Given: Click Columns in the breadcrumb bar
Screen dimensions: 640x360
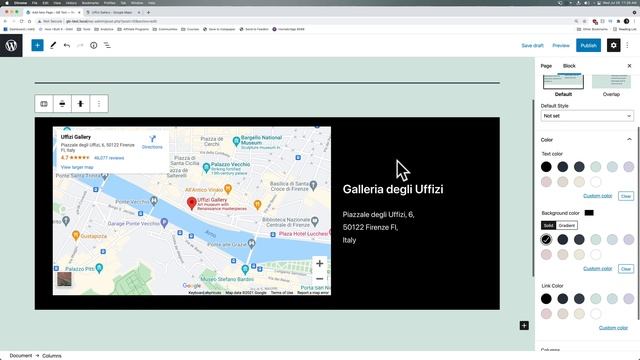Looking at the screenshot, I should (x=52, y=356).
